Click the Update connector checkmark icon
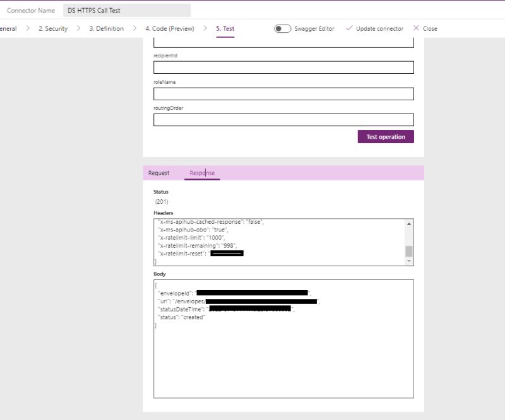This screenshot has height=420, width=505. pos(349,28)
